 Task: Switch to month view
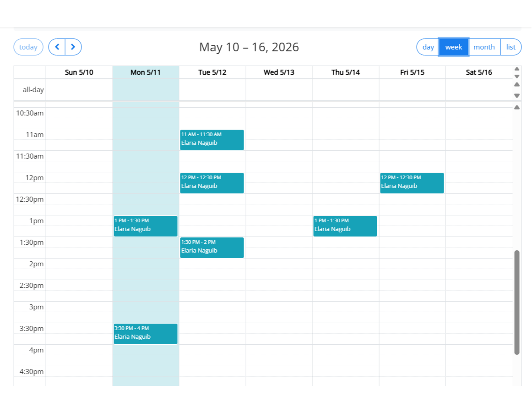point(484,47)
